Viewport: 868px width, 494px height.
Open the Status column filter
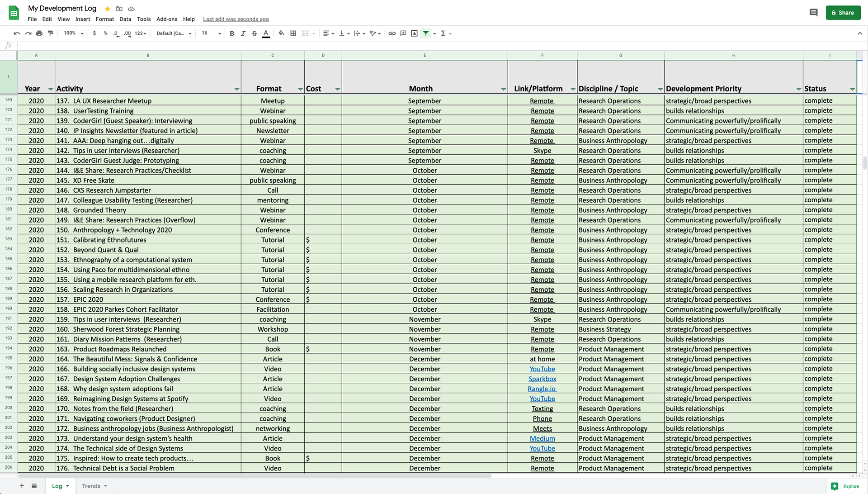tap(853, 90)
